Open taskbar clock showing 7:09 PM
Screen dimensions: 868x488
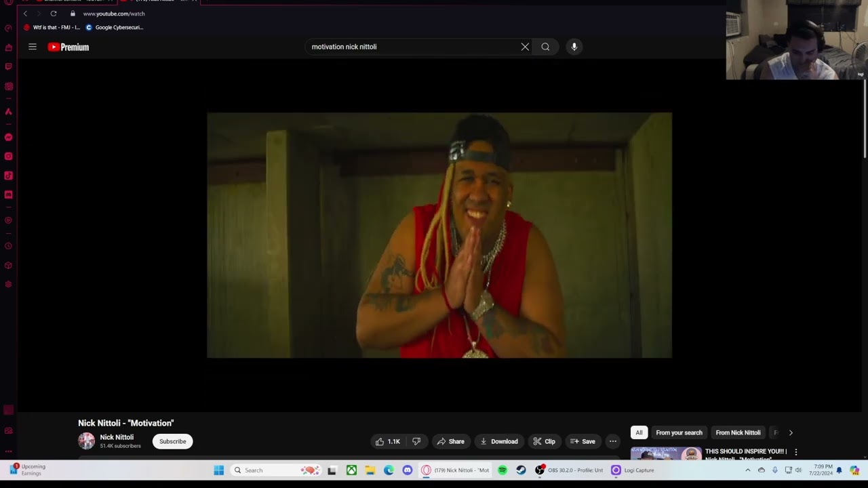(822, 470)
